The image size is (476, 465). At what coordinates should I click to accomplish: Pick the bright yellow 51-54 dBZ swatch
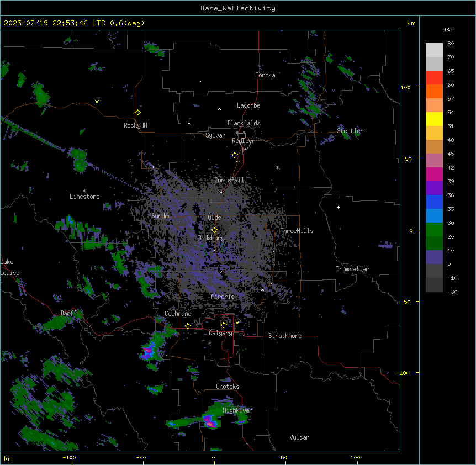click(x=434, y=119)
